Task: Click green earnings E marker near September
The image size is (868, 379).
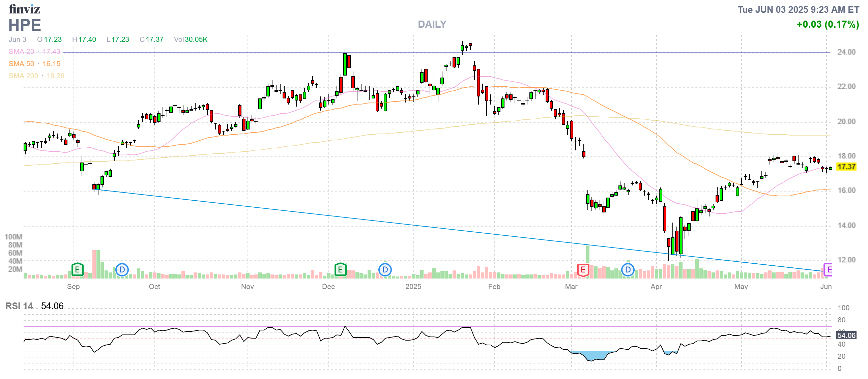Action: click(77, 270)
